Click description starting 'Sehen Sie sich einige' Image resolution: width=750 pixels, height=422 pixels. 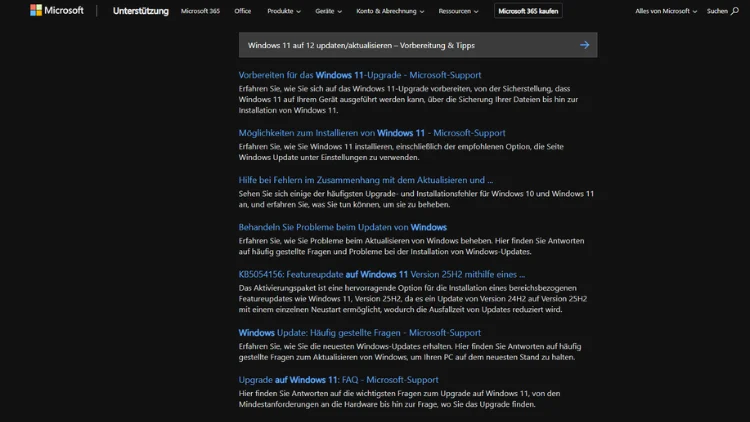[416, 199]
